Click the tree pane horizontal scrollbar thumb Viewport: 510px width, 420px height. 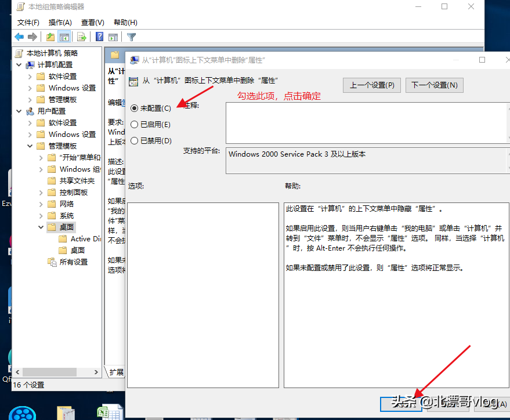click(x=49, y=372)
